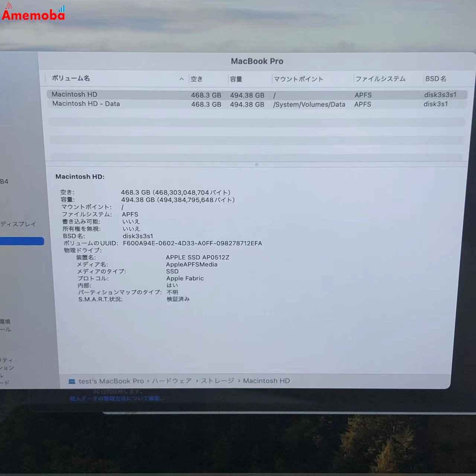476x476 pixels.
Task: Click the highlighted blue sidebar selection
Action: (x=22, y=241)
